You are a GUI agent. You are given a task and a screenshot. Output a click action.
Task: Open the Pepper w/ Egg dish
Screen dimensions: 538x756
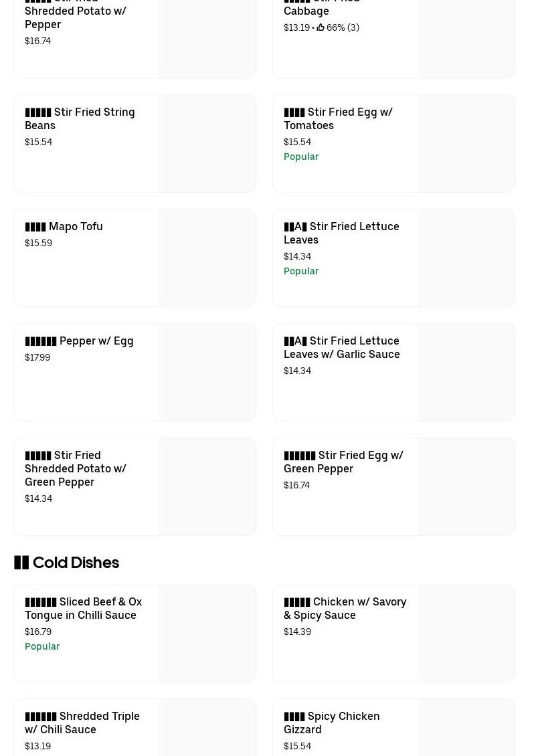79,341
